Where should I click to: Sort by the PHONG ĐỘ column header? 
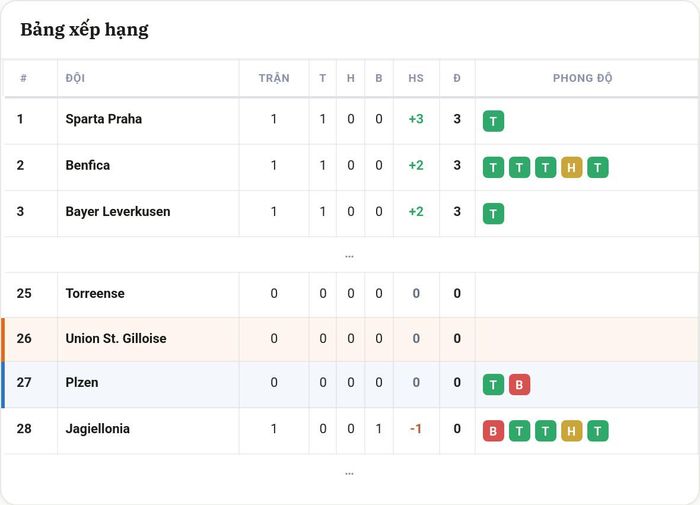tap(583, 78)
